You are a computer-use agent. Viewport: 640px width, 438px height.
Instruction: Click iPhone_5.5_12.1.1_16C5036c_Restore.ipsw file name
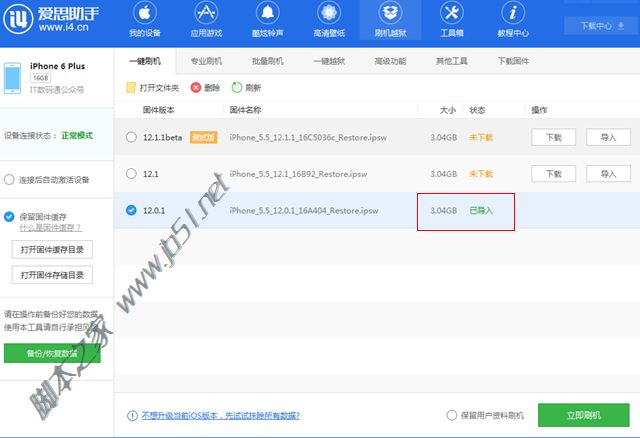[308, 137]
